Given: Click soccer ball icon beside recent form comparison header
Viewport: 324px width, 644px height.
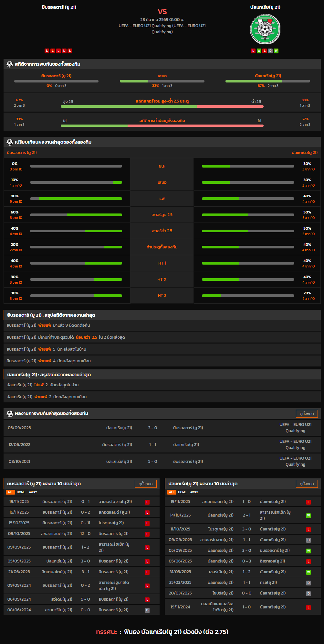Looking at the screenshot, I should (x=10, y=142).
